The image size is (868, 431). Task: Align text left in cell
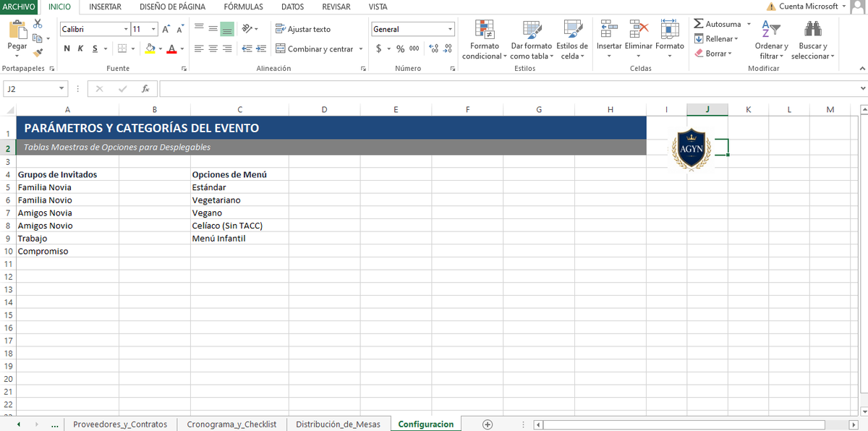pyautogui.click(x=198, y=48)
